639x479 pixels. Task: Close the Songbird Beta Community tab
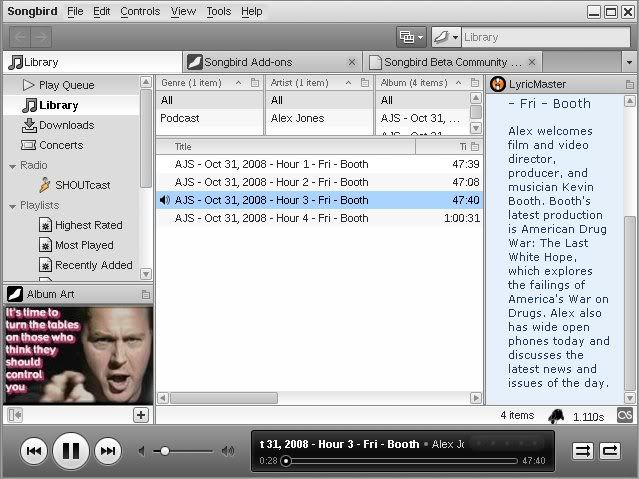coord(532,62)
